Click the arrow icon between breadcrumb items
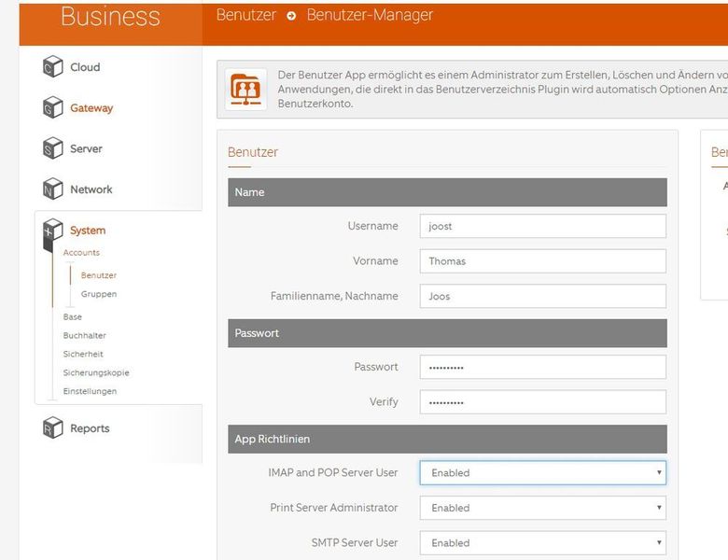The image size is (728, 560). click(x=291, y=16)
